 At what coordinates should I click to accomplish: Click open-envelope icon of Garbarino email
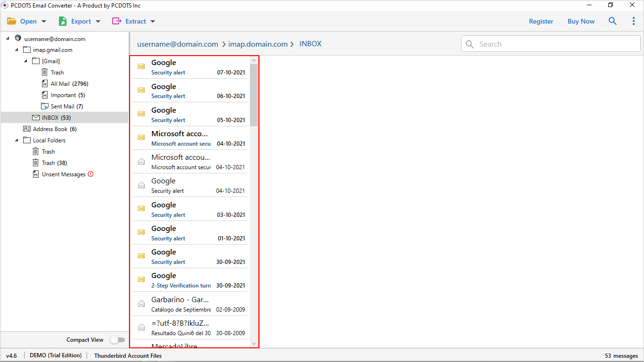(x=141, y=304)
